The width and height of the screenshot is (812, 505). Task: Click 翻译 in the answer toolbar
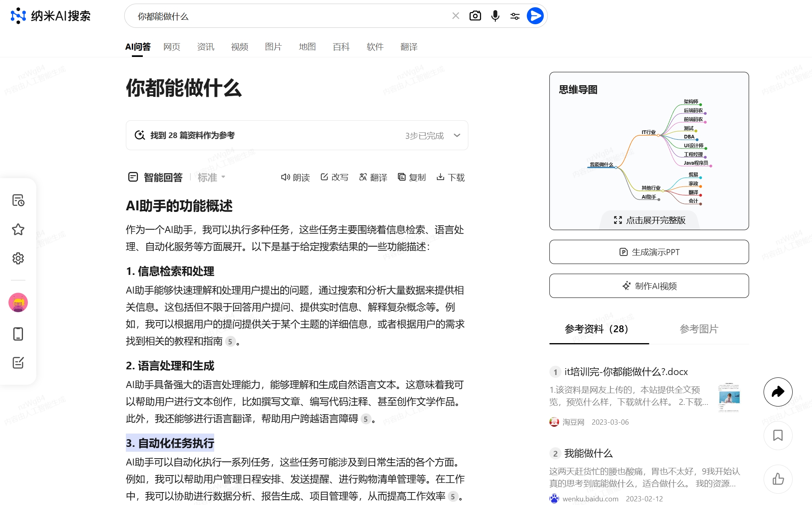point(373,177)
